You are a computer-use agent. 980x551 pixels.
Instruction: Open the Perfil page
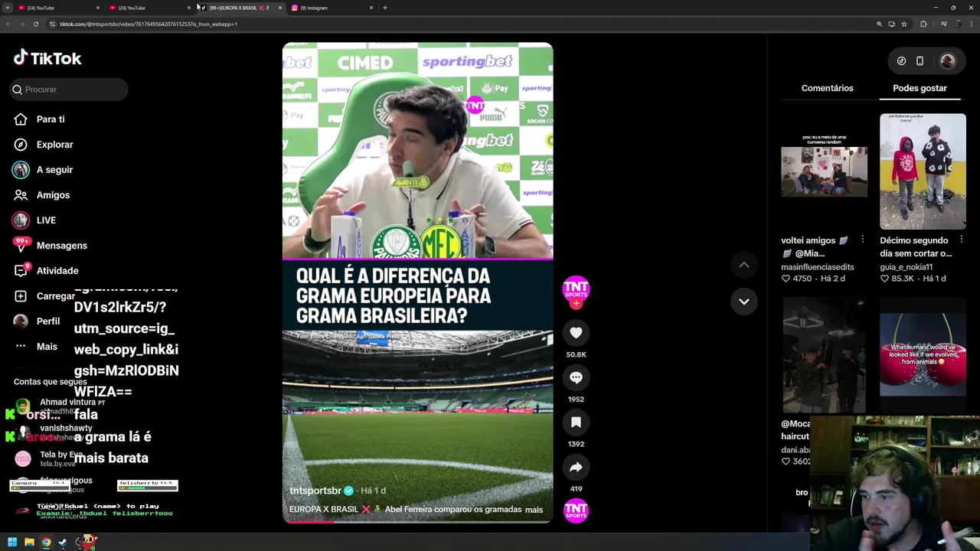point(47,321)
